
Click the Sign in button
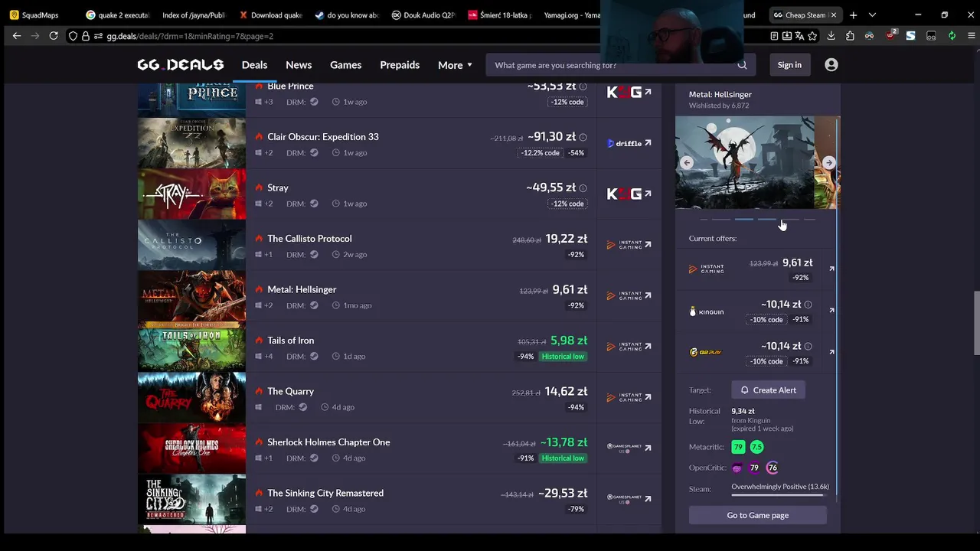789,65
